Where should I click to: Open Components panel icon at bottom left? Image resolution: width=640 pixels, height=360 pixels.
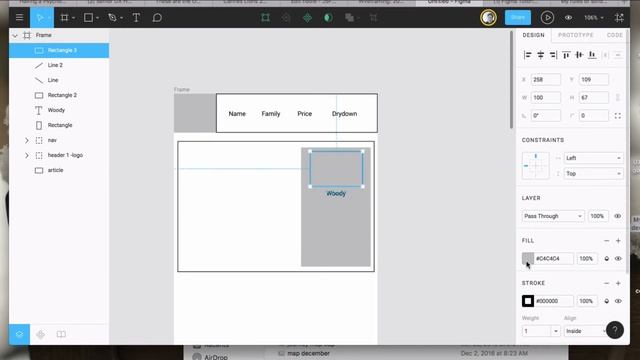(x=40, y=334)
